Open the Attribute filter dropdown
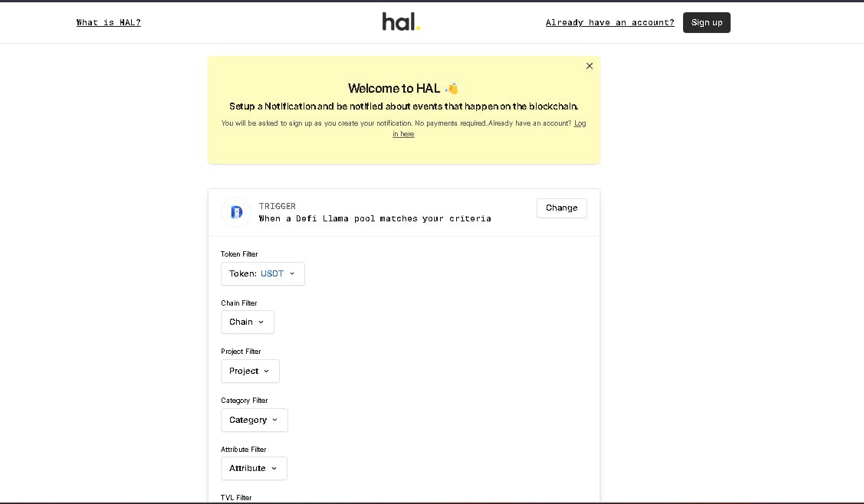This screenshot has width=864, height=504. (x=254, y=469)
